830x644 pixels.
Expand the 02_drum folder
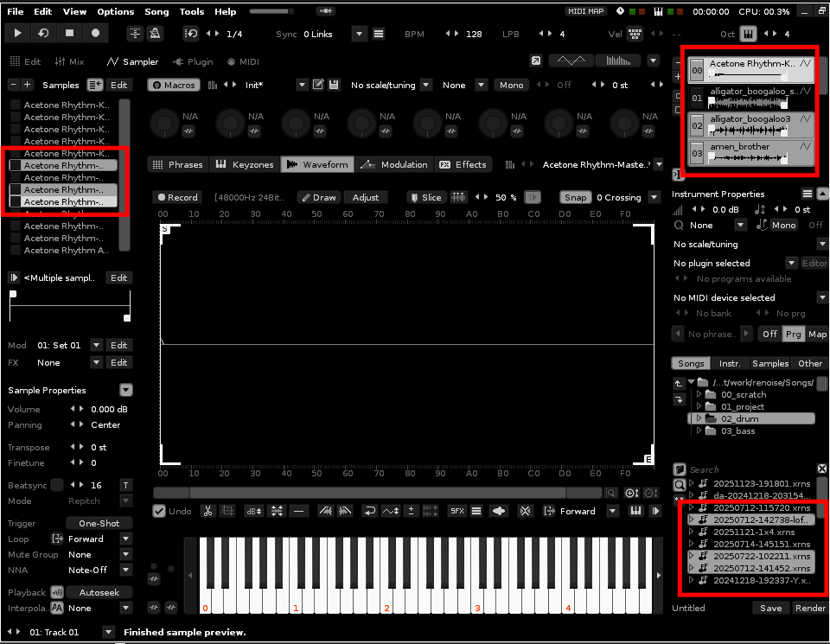point(699,418)
